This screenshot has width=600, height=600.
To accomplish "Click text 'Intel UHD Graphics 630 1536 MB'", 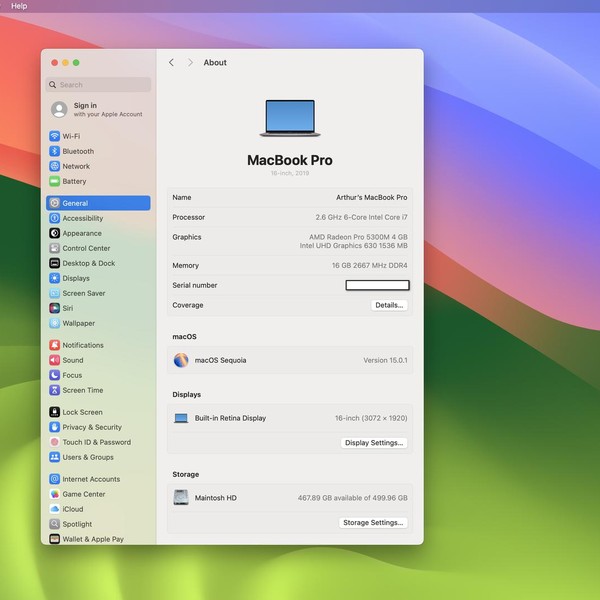I will (x=354, y=246).
